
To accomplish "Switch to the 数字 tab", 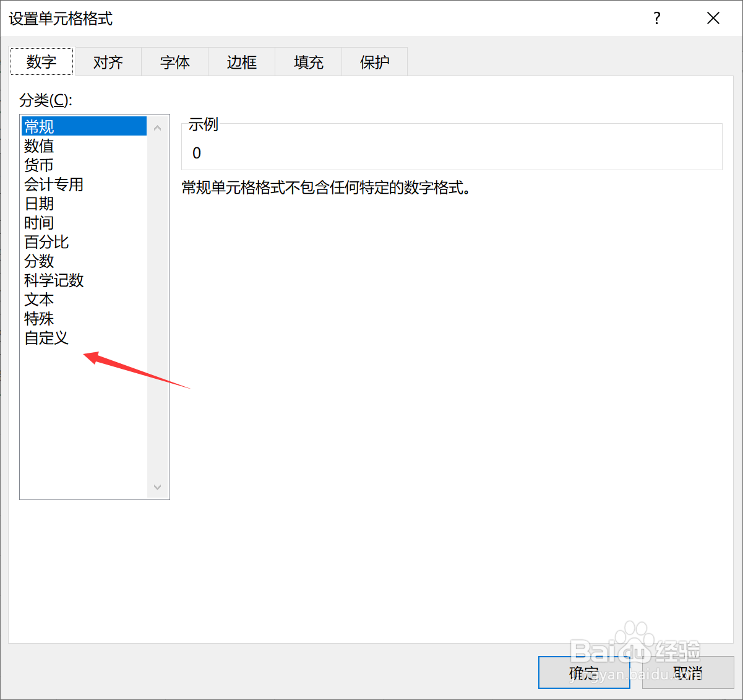I will (41, 62).
